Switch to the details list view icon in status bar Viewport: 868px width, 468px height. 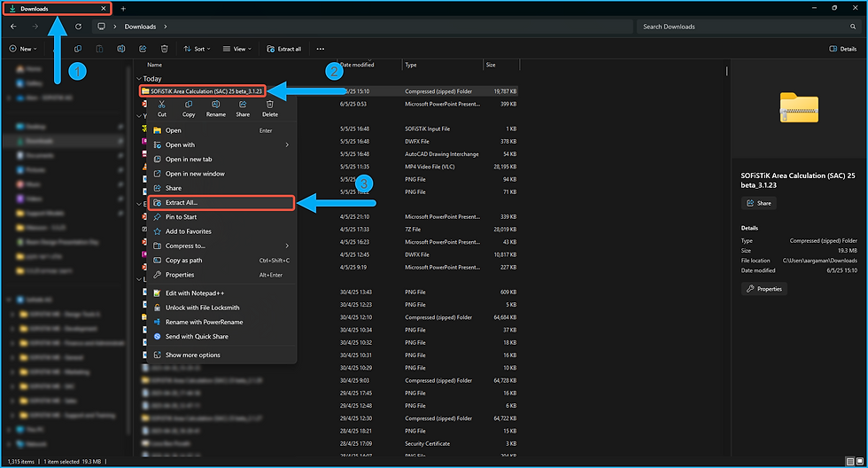pos(849,462)
